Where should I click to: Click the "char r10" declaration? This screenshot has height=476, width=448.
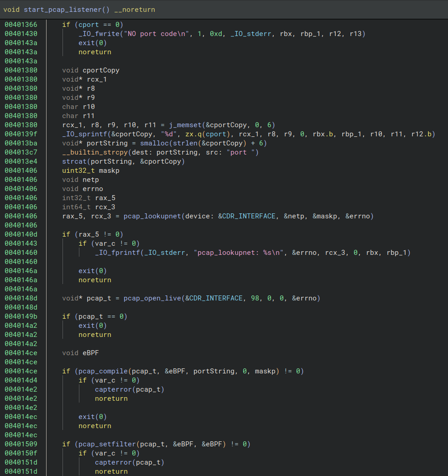point(78,107)
